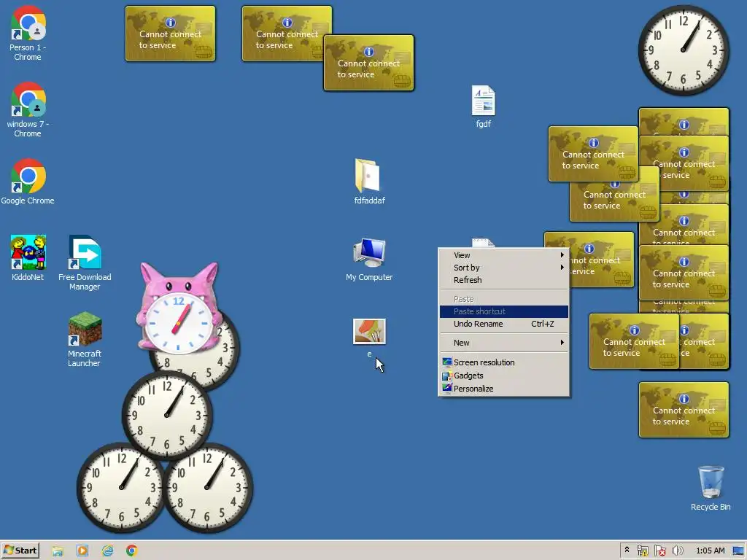Click the large clock gadget at top right
747x560 pixels.
(684, 50)
